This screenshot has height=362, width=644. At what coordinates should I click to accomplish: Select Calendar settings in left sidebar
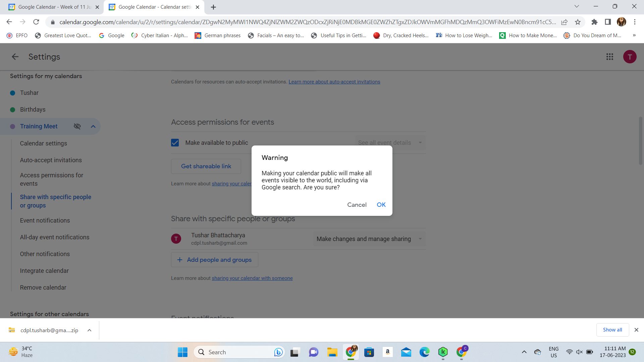tap(43, 143)
